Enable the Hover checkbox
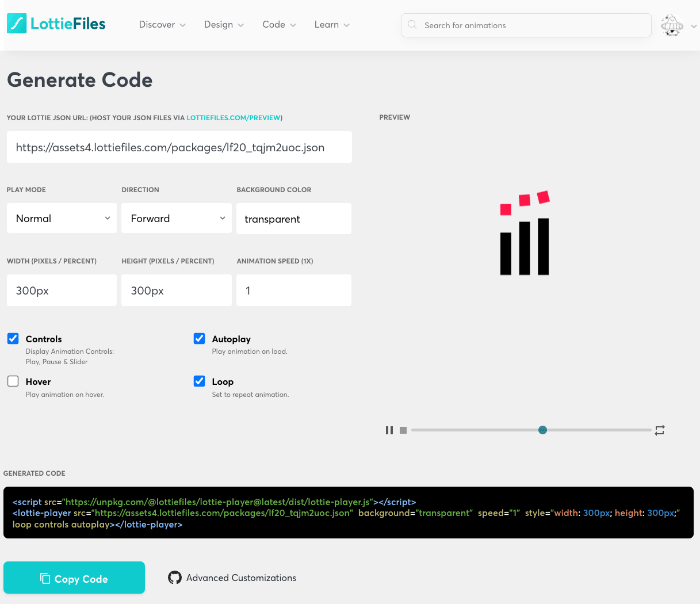700x604 pixels. click(x=13, y=381)
